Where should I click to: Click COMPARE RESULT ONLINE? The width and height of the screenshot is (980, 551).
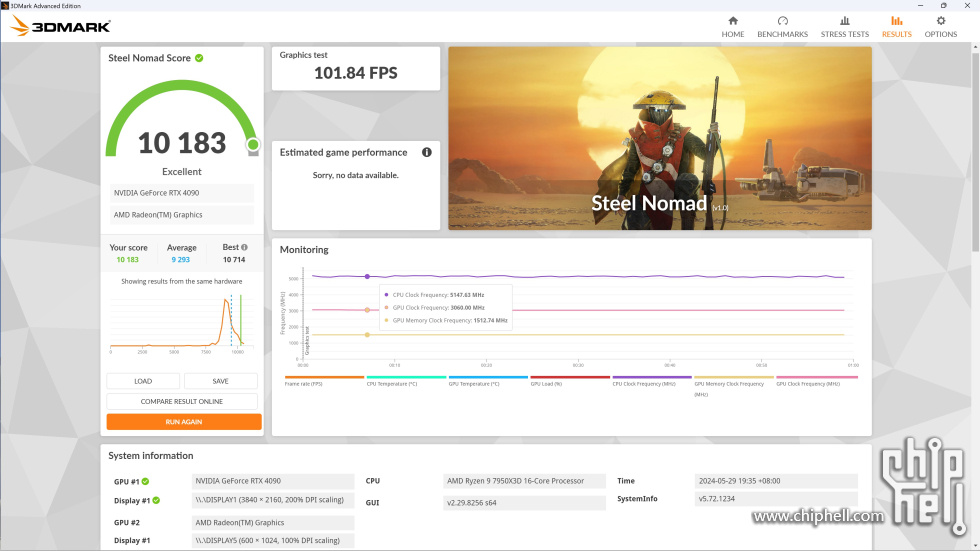pos(182,402)
